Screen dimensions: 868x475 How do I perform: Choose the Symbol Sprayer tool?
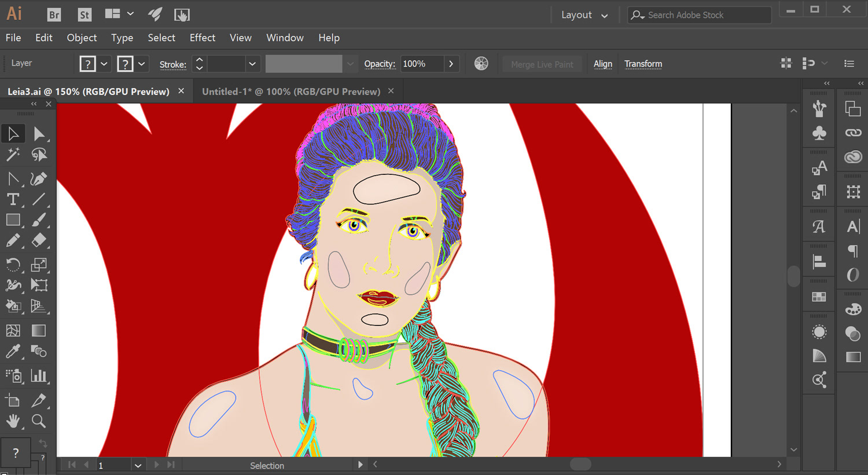[x=13, y=376]
